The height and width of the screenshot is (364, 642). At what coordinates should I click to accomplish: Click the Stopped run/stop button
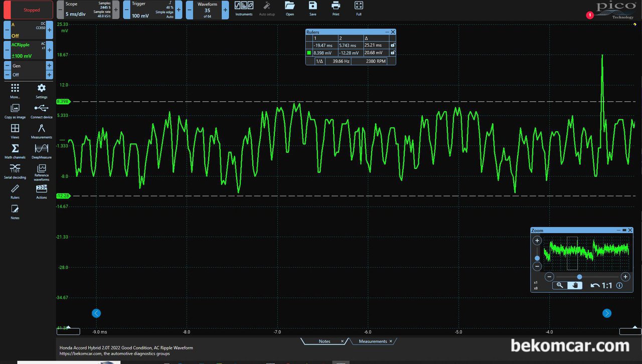(x=29, y=10)
